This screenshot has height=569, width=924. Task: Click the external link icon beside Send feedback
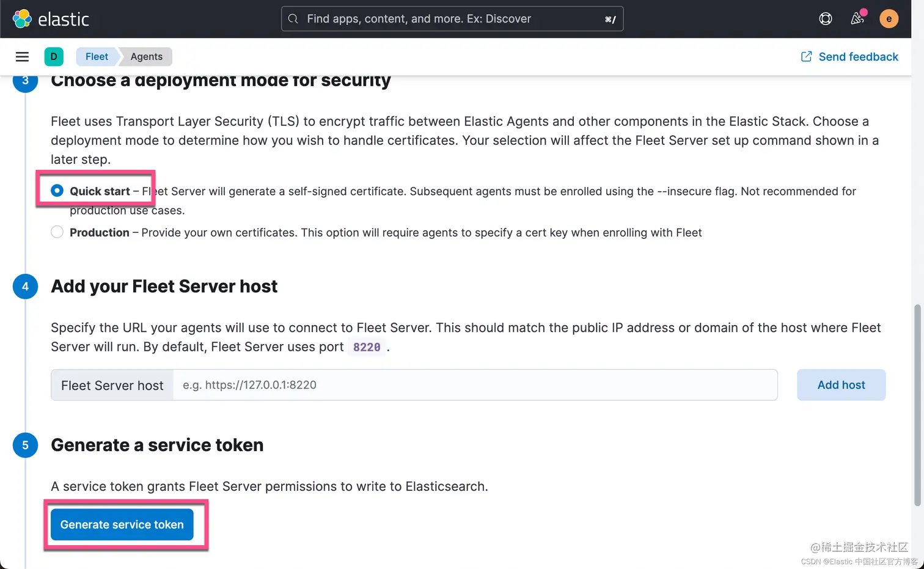coord(806,57)
